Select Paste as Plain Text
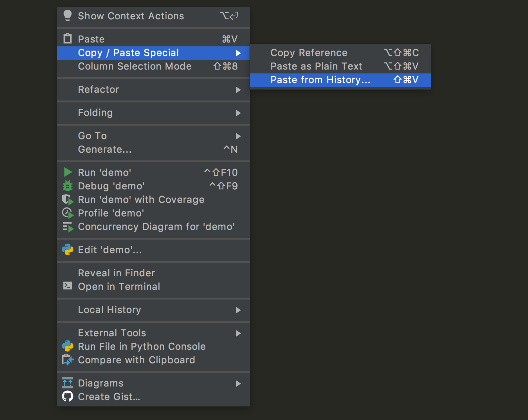 point(316,66)
